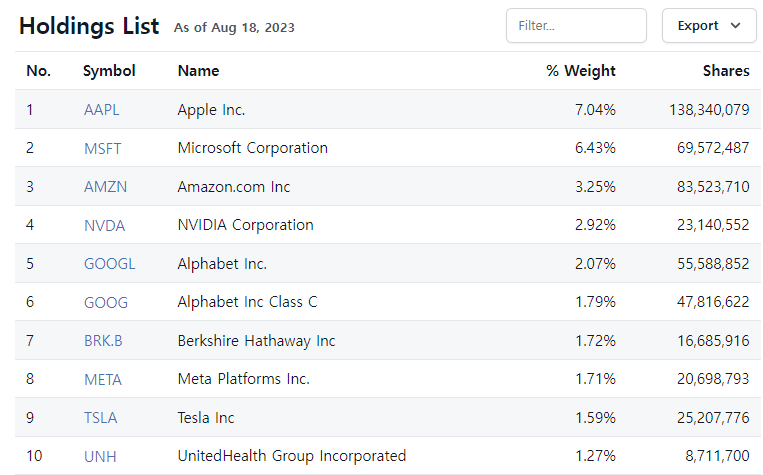Select the Tesla Inc name cell

(206, 418)
